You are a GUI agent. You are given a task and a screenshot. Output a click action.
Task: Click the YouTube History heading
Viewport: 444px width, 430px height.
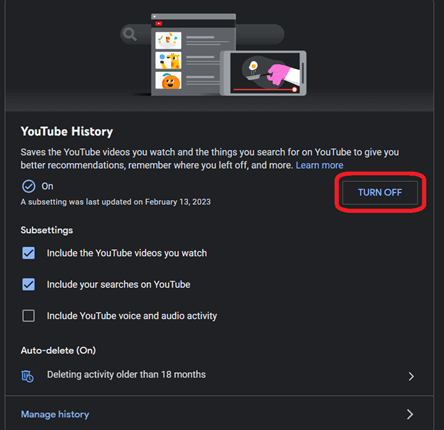(67, 131)
